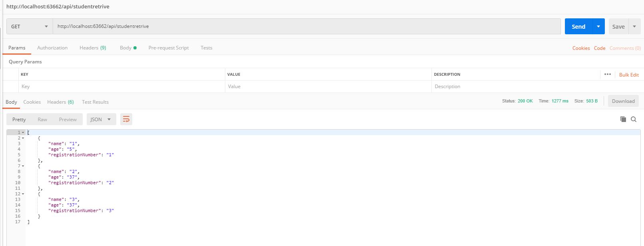Click the Download response button
The image size is (644, 246).
tap(623, 101)
